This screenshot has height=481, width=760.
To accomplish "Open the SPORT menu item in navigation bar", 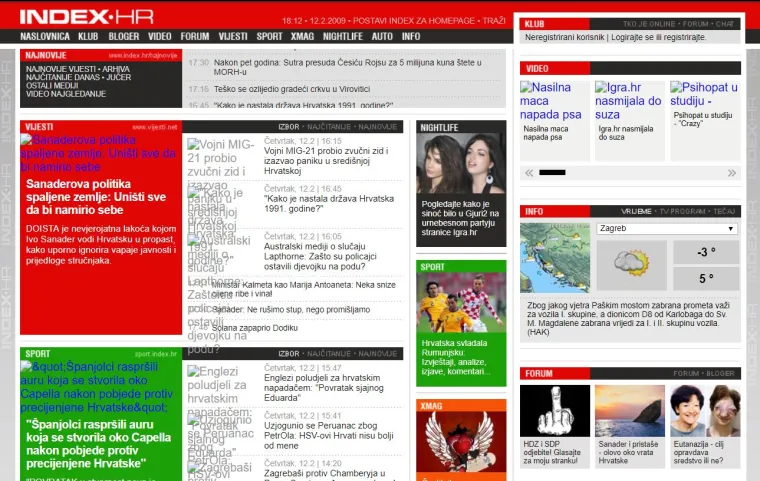I will (x=269, y=36).
